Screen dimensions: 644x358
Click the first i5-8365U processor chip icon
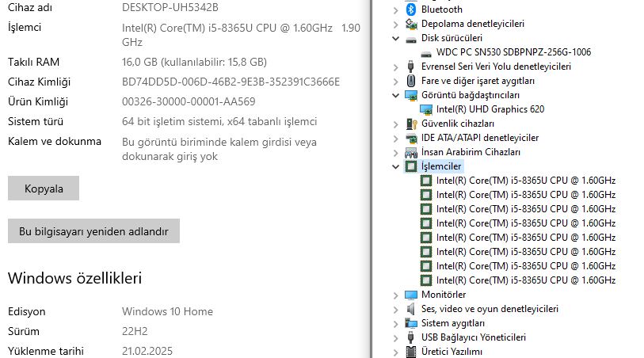426,181
